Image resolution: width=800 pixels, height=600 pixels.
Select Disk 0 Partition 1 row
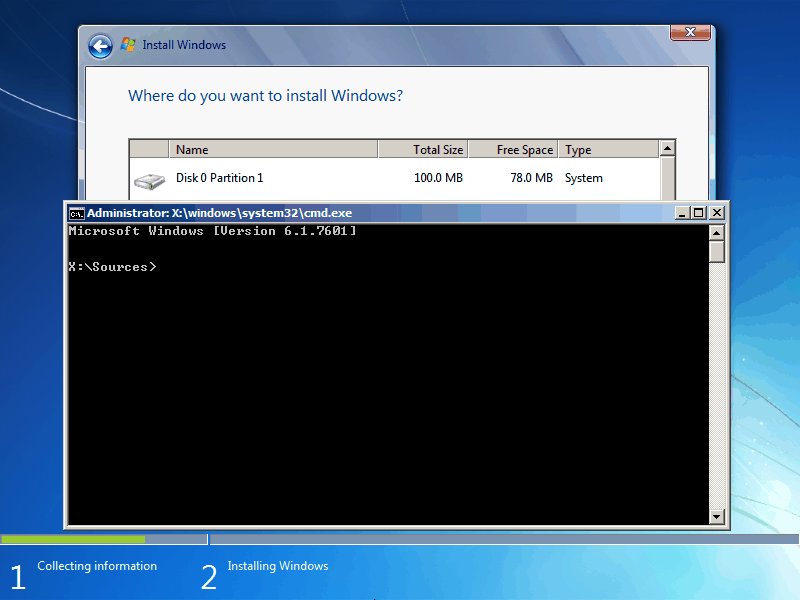[394, 179]
